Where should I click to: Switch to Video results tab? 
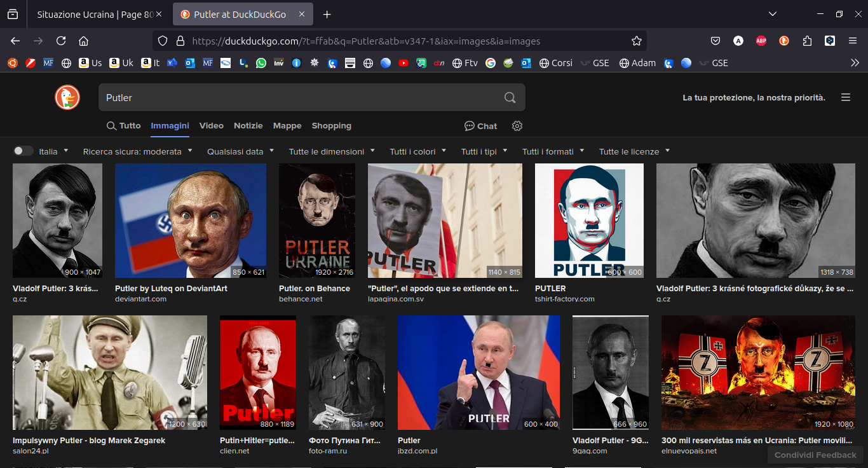pyautogui.click(x=212, y=126)
